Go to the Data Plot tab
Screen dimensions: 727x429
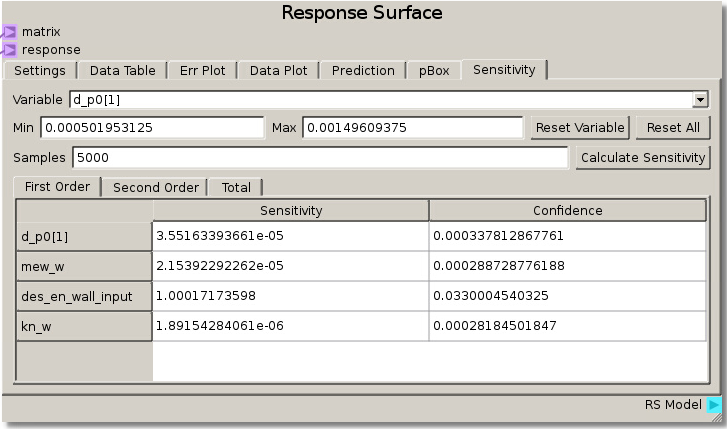278,71
